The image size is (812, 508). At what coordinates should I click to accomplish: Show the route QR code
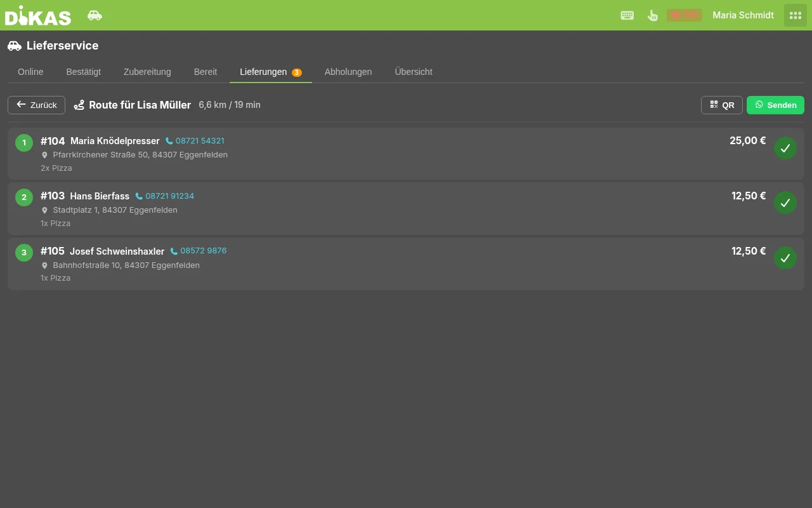tap(722, 105)
